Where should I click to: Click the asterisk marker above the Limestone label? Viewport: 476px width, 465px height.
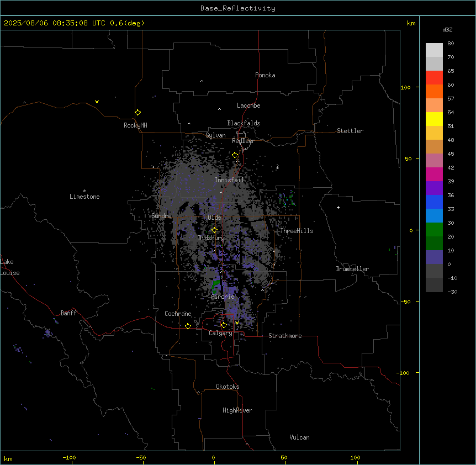click(84, 191)
